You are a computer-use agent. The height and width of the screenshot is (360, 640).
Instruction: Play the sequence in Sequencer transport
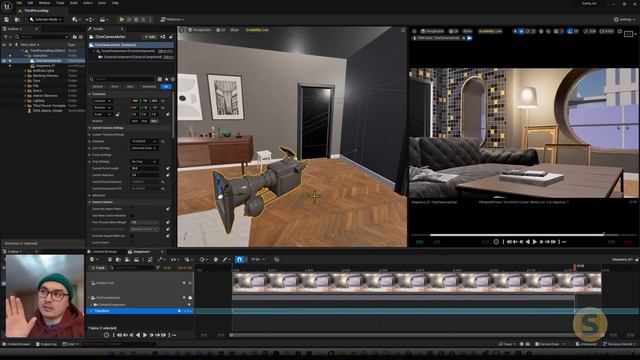tap(144, 335)
